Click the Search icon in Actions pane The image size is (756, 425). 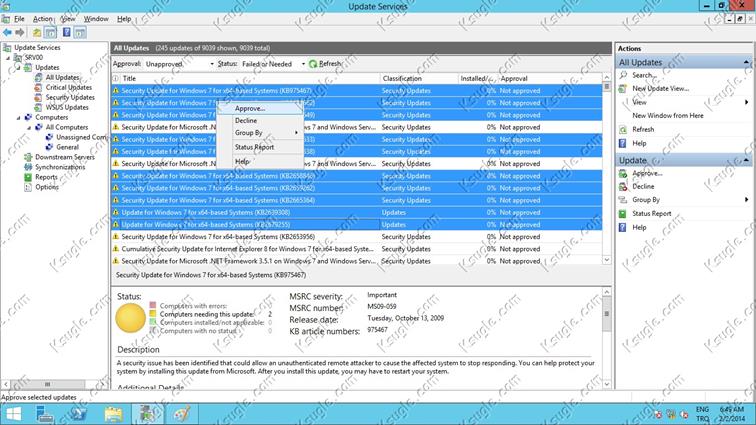coord(623,75)
